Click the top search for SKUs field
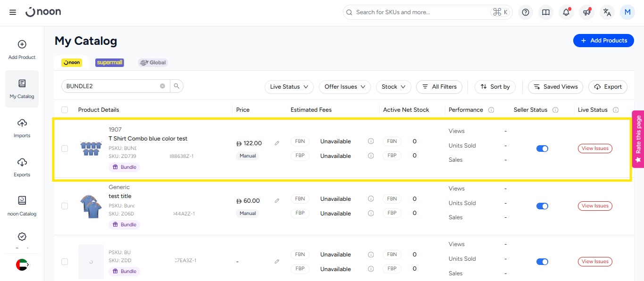The height and width of the screenshot is (281, 644). [420, 12]
